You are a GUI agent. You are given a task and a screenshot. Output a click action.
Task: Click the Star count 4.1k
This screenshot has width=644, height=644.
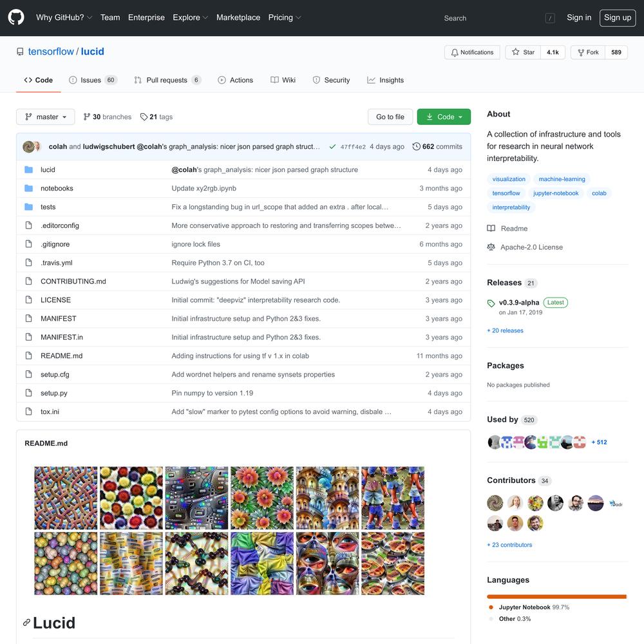[553, 52]
